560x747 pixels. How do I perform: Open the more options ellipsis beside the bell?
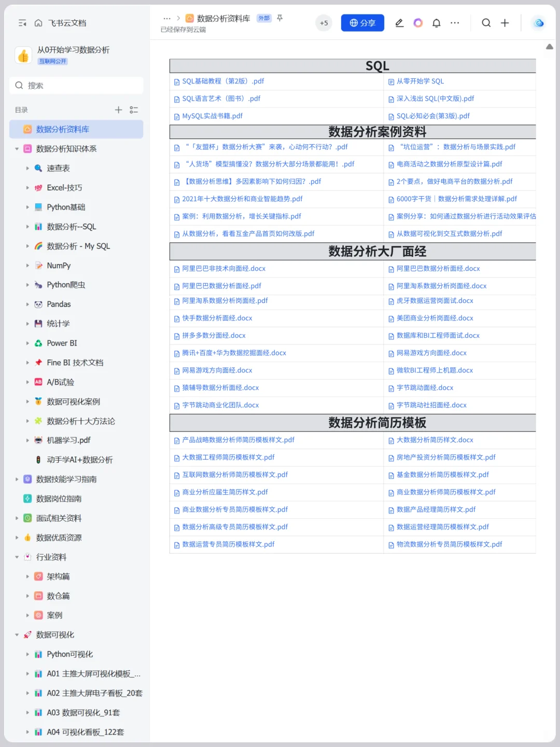pos(455,23)
